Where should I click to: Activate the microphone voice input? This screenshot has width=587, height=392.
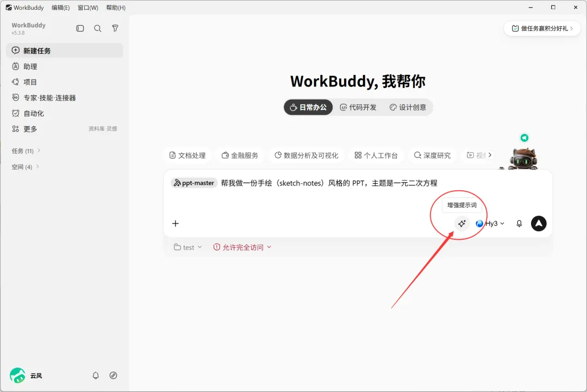pyautogui.click(x=519, y=223)
